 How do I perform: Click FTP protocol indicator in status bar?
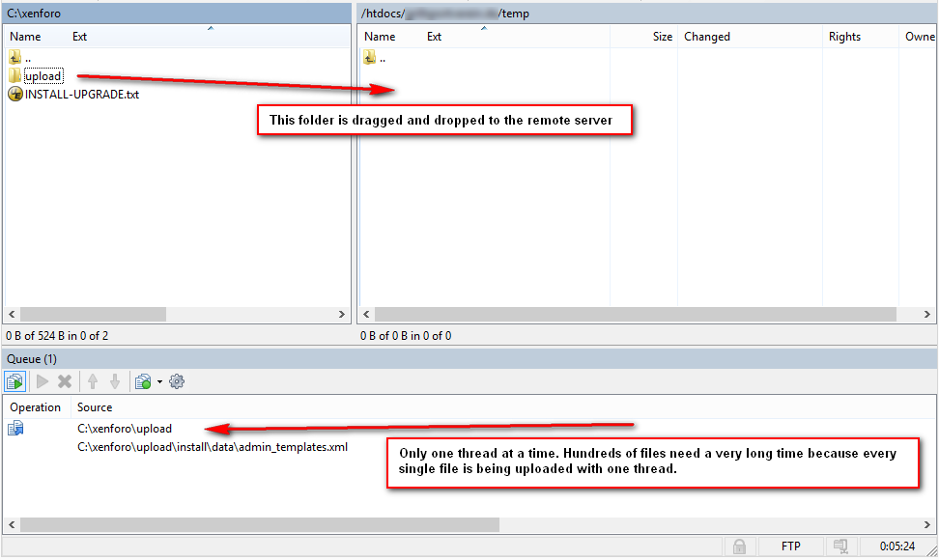point(791,546)
